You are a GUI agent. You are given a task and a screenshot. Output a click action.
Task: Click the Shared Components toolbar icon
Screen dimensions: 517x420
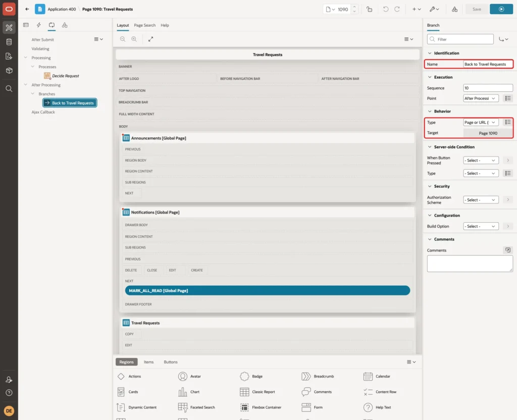[x=454, y=9]
